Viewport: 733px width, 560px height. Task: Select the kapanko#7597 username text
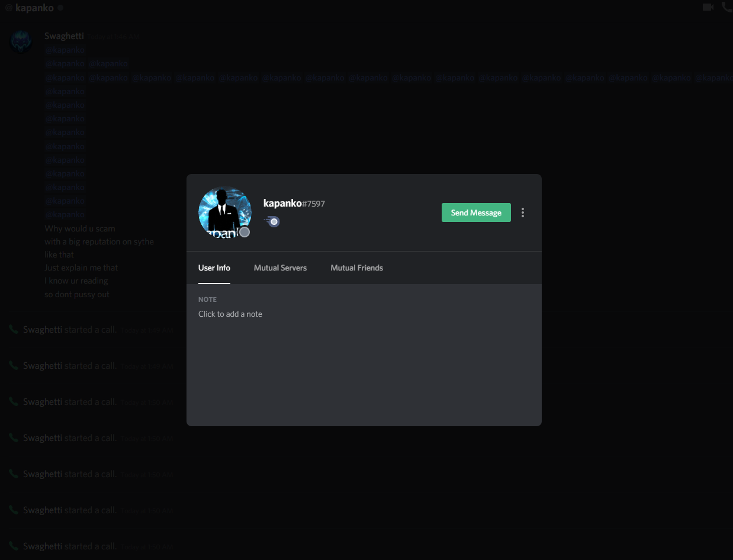(294, 203)
